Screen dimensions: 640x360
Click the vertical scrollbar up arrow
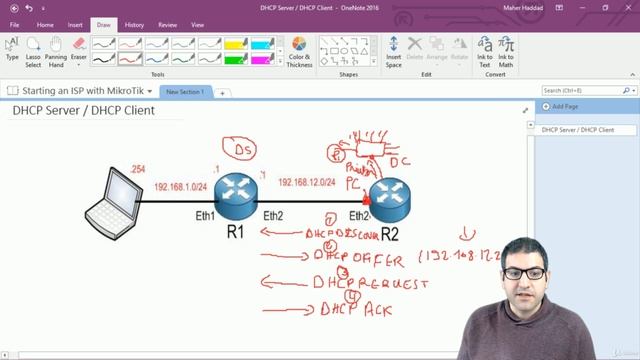531,125
